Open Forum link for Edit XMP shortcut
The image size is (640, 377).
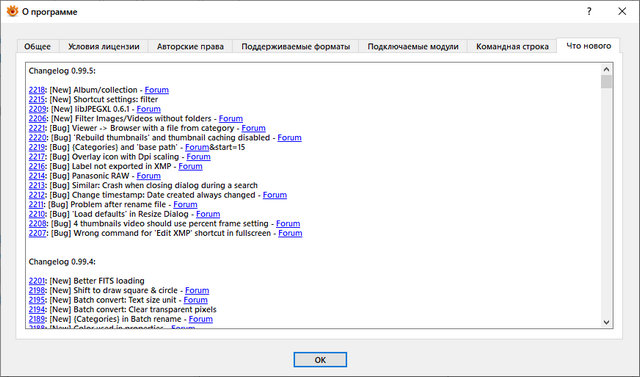[290, 233]
